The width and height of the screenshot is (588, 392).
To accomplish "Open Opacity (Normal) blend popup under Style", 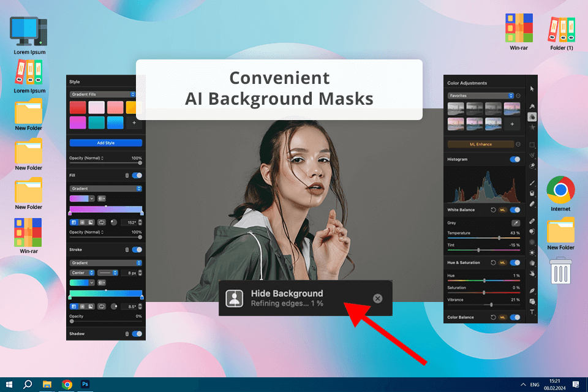I will pos(86,158).
